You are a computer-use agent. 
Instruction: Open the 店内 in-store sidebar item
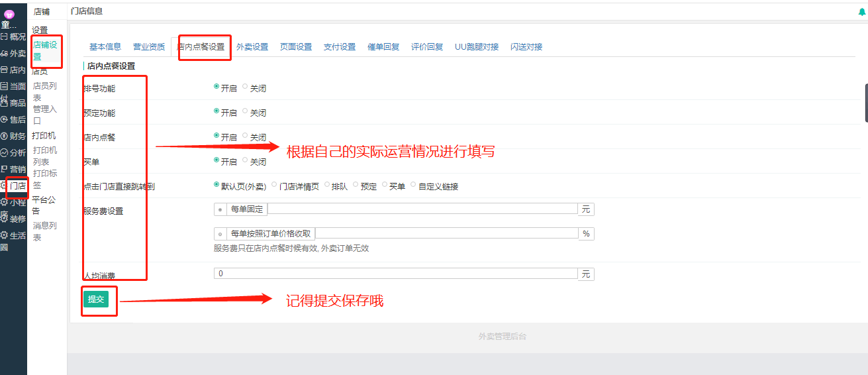13,70
